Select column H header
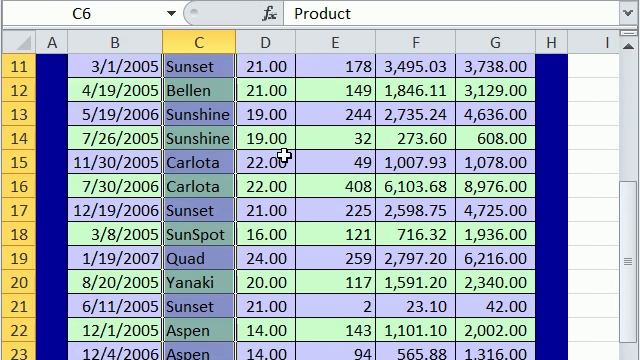 pyautogui.click(x=551, y=42)
